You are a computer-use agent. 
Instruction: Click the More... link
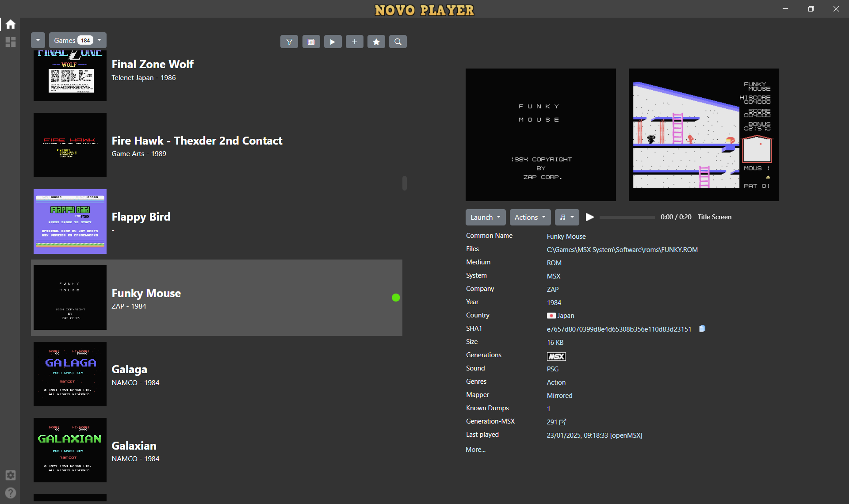click(x=475, y=449)
